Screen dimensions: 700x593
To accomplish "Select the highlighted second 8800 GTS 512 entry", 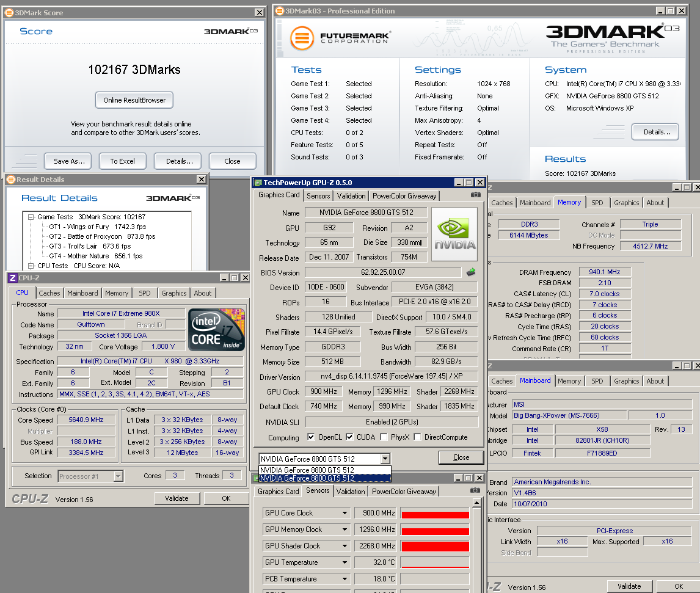I will pos(324,478).
